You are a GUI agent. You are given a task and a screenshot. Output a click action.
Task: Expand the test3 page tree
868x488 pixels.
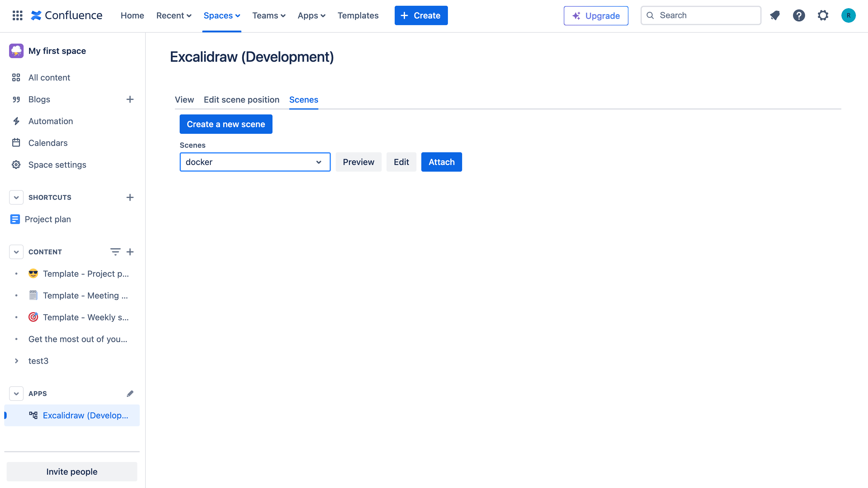[x=16, y=361]
